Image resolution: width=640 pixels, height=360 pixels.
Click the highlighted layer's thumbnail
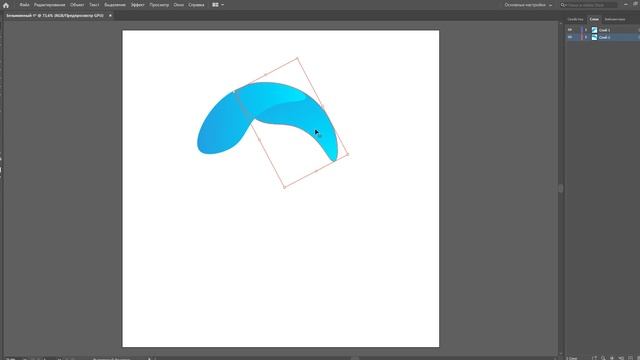pyautogui.click(x=594, y=37)
